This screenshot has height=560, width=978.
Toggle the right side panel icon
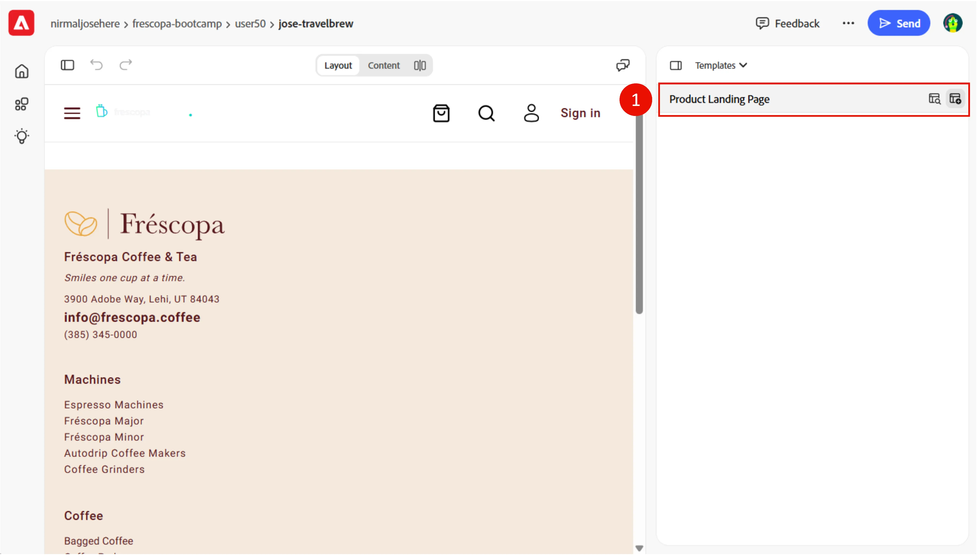tap(676, 65)
